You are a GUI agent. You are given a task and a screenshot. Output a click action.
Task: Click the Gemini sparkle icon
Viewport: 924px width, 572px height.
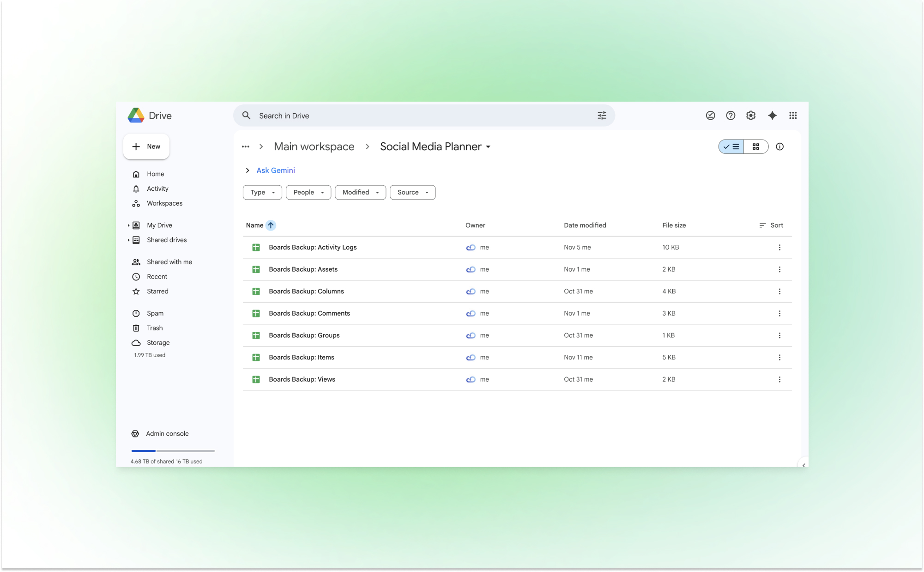772,116
